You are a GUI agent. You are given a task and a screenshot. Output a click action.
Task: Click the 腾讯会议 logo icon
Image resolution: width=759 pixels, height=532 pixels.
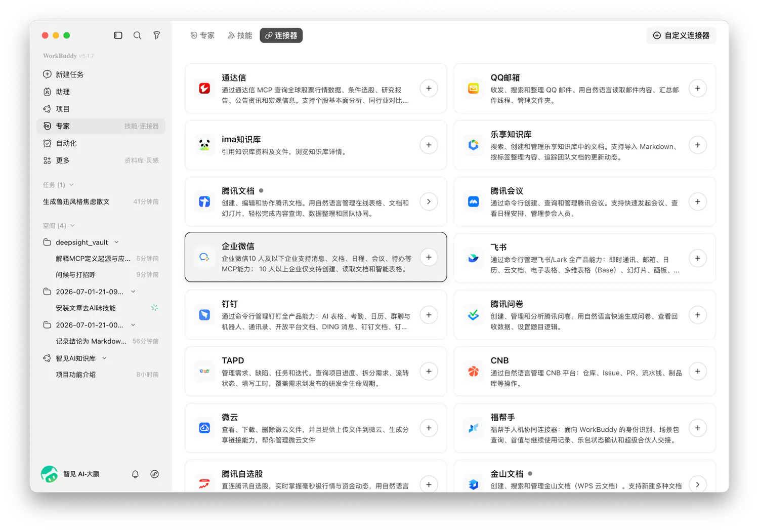click(474, 202)
